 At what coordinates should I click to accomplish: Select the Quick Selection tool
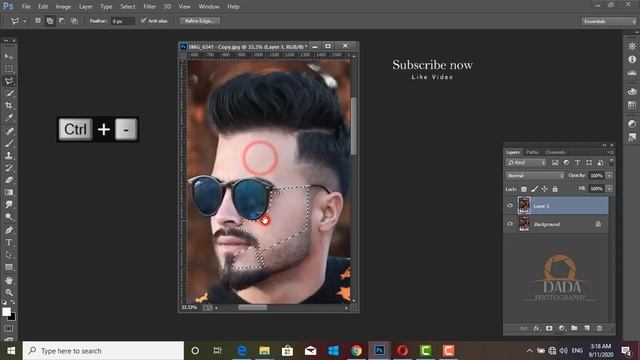[x=9, y=93]
